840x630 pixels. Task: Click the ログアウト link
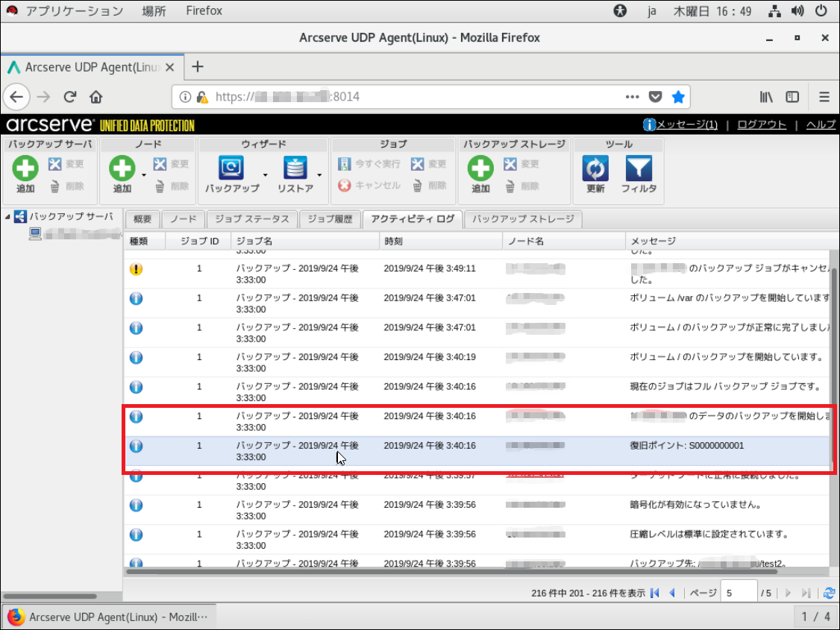762,125
